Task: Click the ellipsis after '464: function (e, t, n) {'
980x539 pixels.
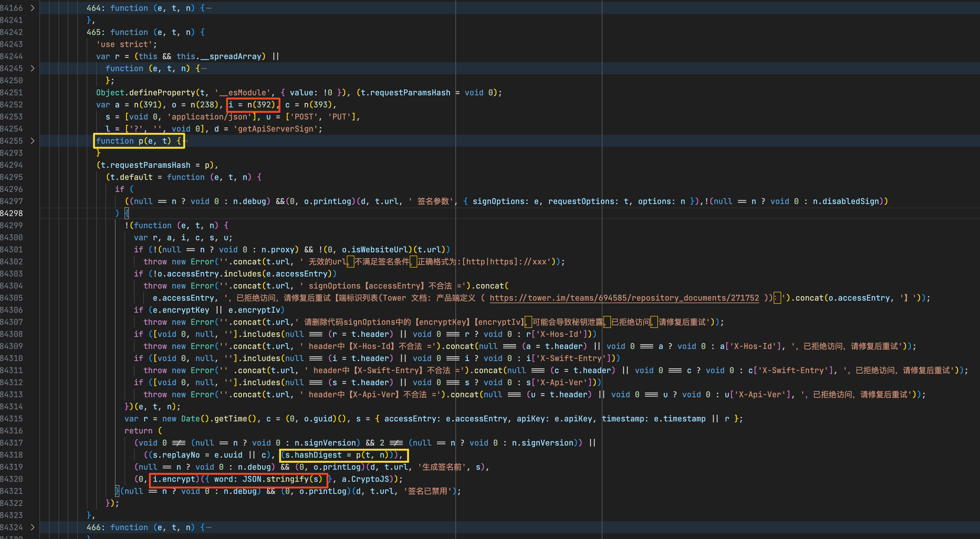Action: click(208, 8)
